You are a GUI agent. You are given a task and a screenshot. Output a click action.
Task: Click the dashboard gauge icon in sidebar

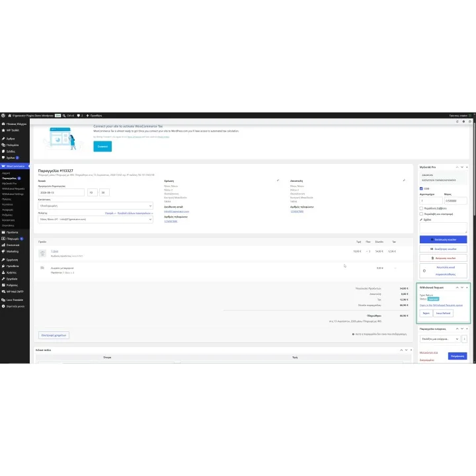click(3, 124)
